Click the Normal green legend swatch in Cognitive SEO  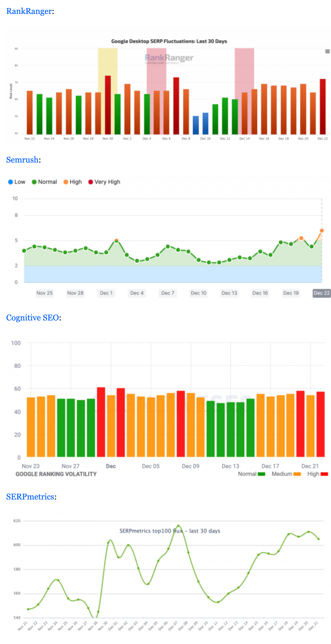pos(261,474)
